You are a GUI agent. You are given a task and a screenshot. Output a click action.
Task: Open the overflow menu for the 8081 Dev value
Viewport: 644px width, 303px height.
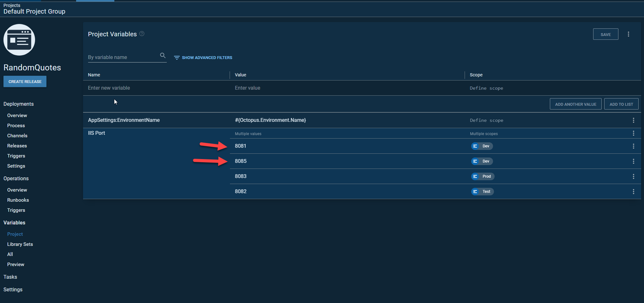click(633, 146)
